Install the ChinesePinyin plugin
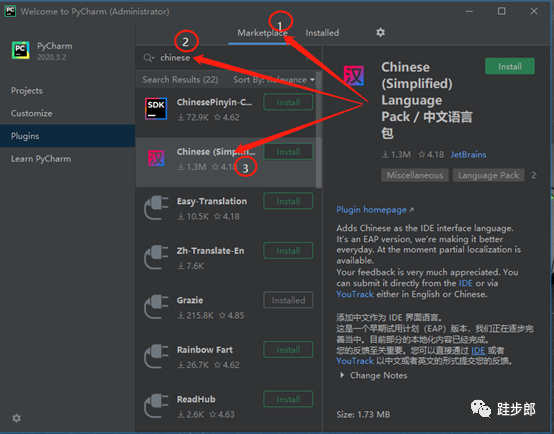554x434 pixels. point(288,102)
